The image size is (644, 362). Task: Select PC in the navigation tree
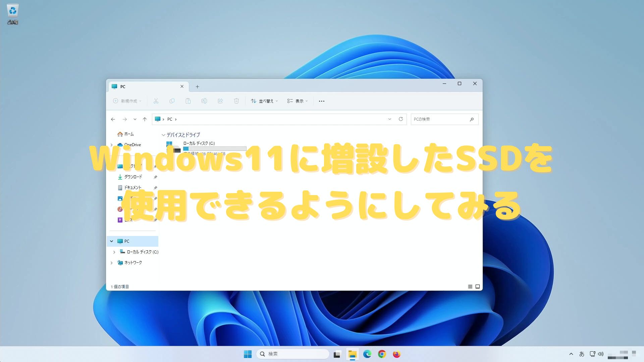[x=133, y=241]
